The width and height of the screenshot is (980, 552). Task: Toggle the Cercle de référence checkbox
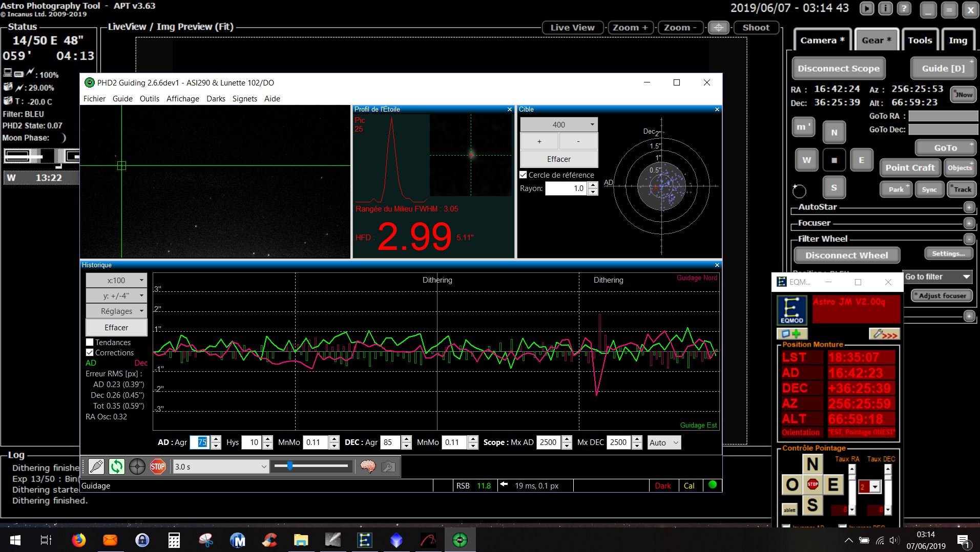[523, 175]
